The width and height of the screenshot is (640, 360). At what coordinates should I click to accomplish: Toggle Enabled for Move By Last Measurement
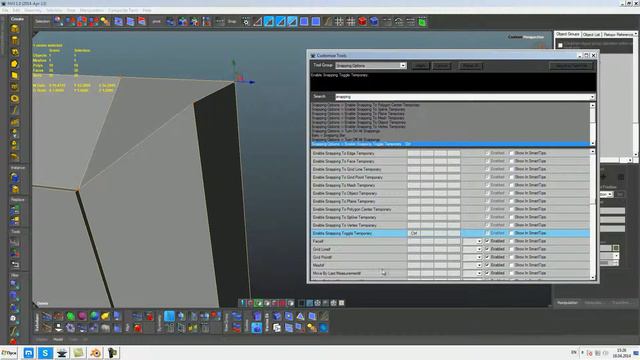point(487,273)
